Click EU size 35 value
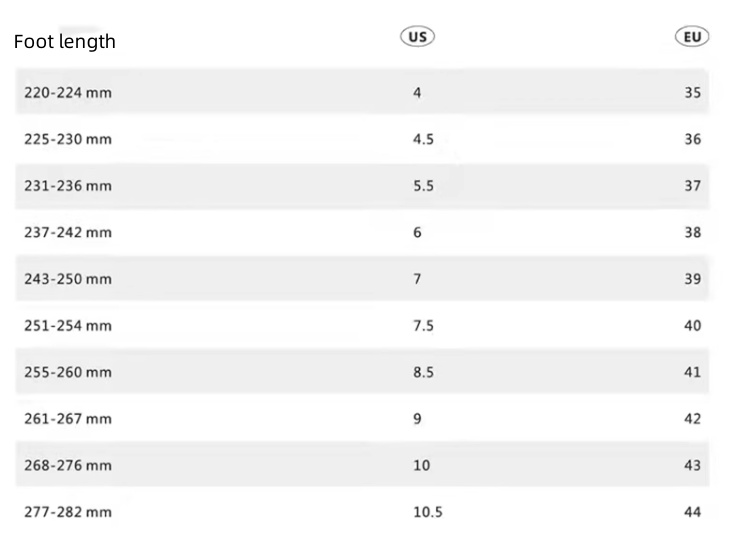 pos(693,93)
